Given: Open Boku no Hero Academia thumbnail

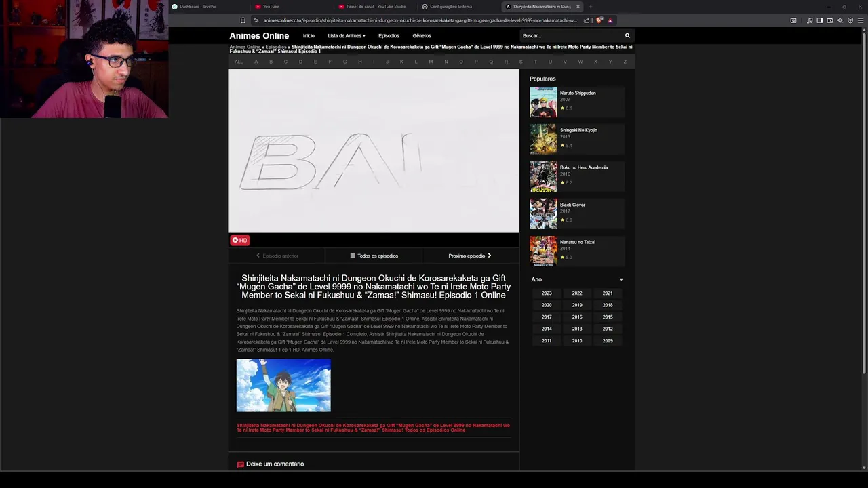Looking at the screenshot, I should point(543,176).
